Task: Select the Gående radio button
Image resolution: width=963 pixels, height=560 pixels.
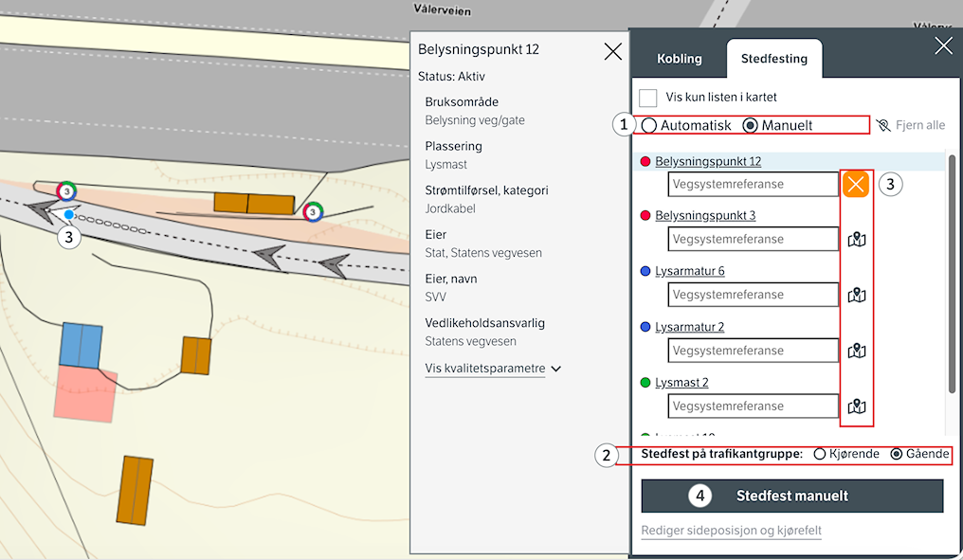Action: (897, 455)
